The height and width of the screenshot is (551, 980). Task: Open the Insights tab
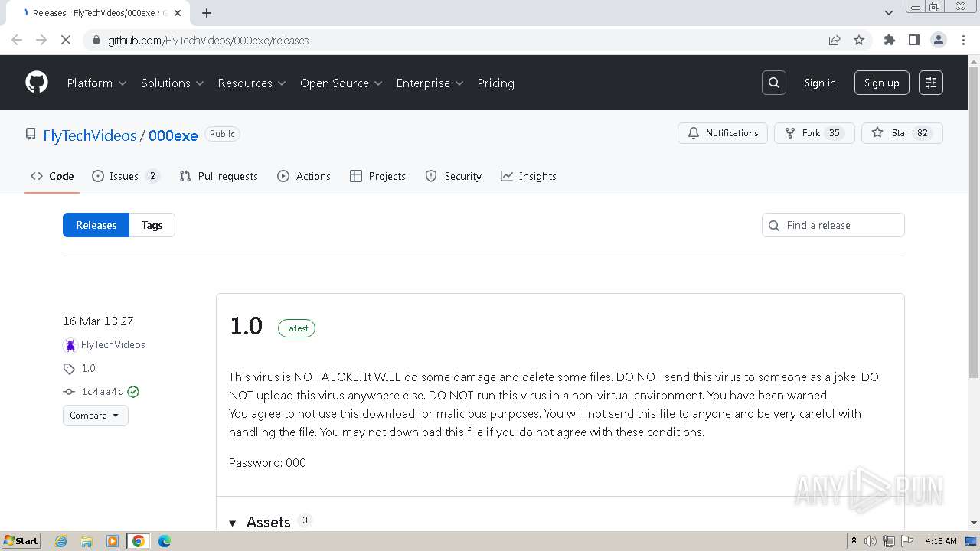tap(528, 176)
